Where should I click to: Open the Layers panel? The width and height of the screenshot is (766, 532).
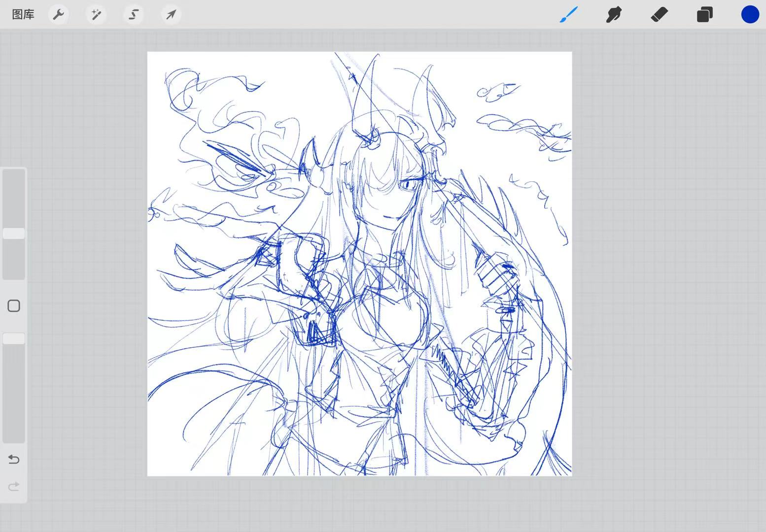pos(704,15)
